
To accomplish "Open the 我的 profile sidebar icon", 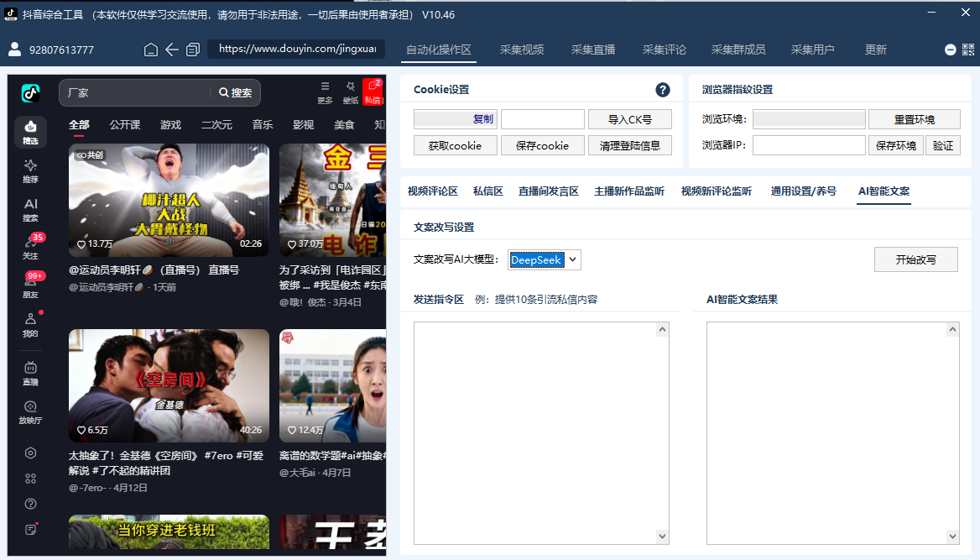I will coord(30,325).
